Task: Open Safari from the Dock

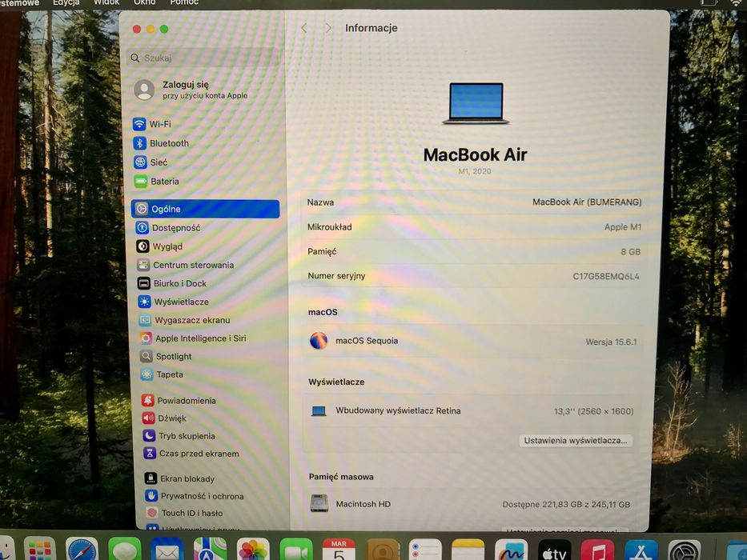Action: tap(82, 550)
